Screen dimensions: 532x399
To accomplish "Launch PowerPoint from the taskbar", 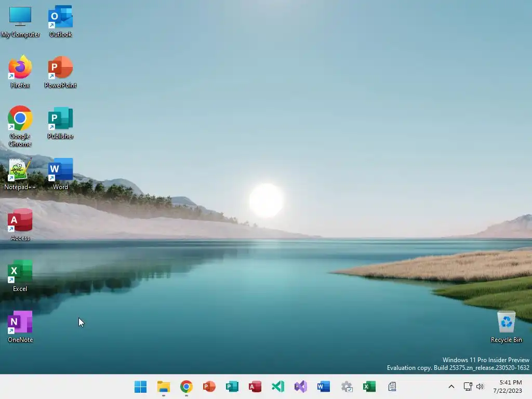I will 209,387.
